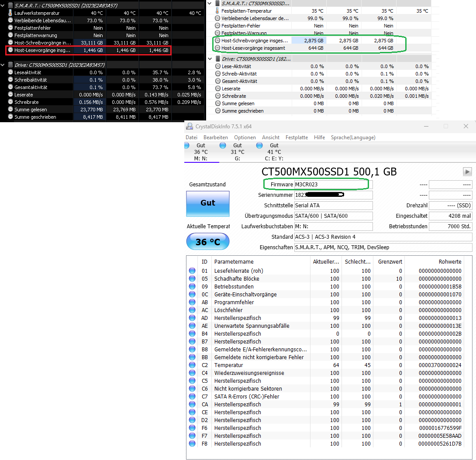Open the Festplatte menu
The width and height of the screenshot is (476, 460).
tap(297, 137)
